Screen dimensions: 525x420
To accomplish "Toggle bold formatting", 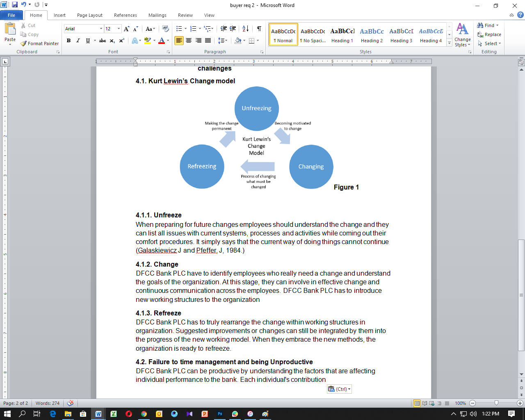I will tap(68, 41).
